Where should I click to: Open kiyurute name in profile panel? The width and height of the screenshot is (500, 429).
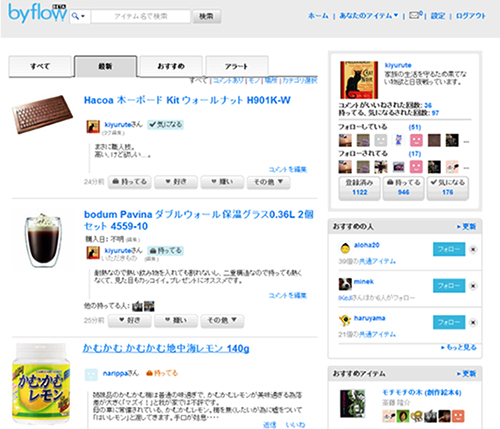398,65
